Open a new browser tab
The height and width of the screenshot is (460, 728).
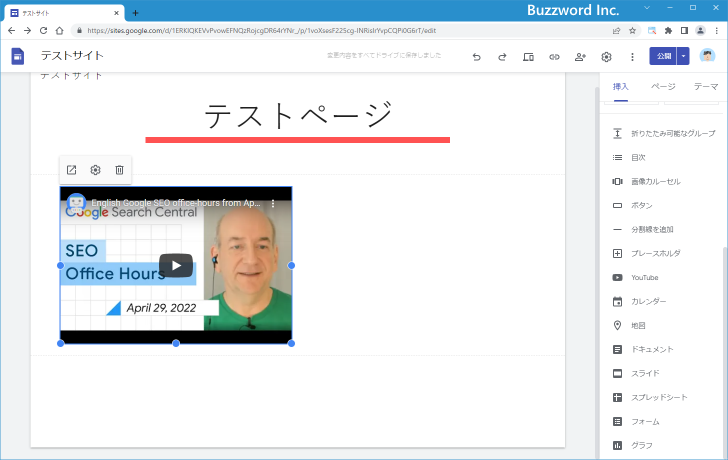(x=135, y=13)
